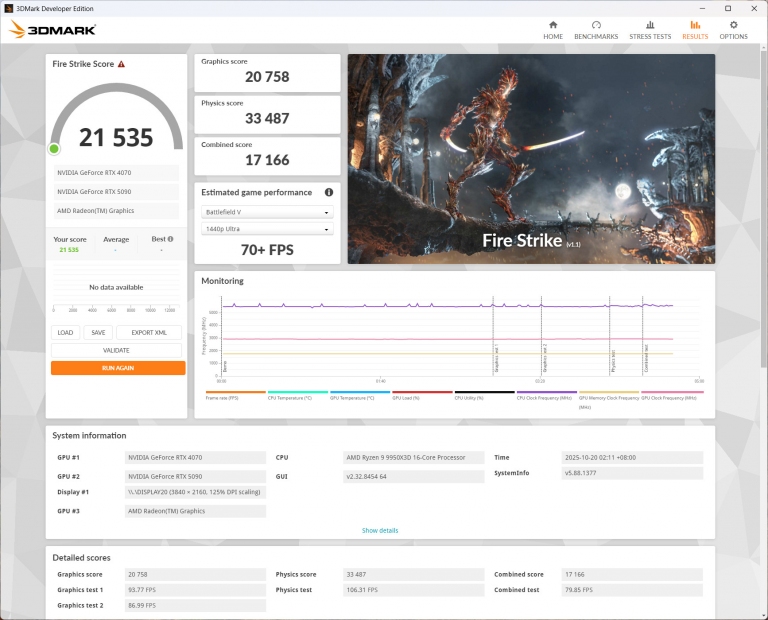This screenshot has width=768, height=620.
Task: Open the 1440p Ultra resolution dropdown
Action: click(x=267, y=229)
